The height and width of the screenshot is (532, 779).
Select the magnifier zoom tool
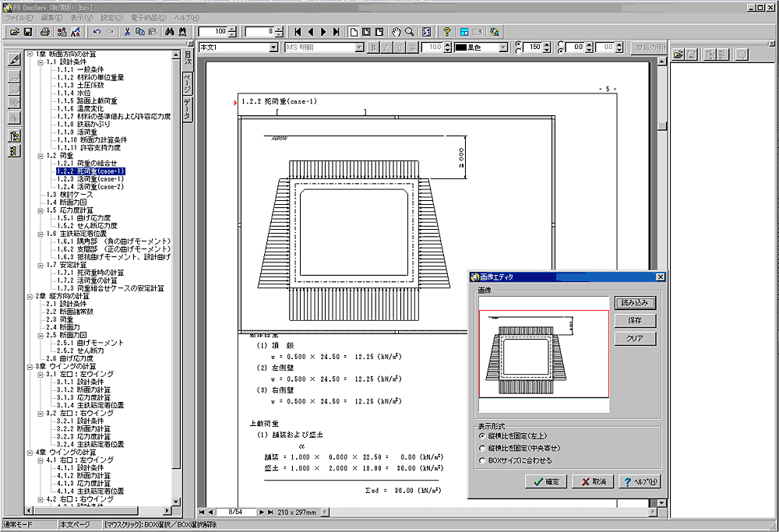(x=408, y=32)
